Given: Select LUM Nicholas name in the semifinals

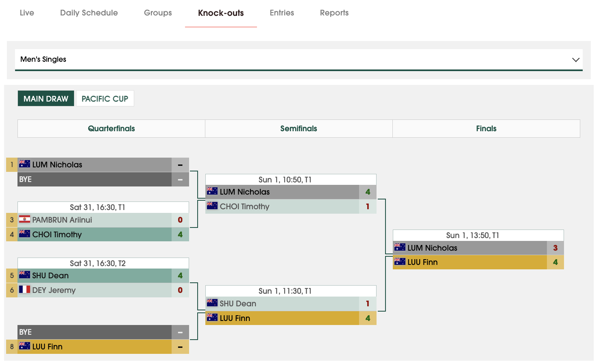Looking at the screenshot, I should click(245, 192).
